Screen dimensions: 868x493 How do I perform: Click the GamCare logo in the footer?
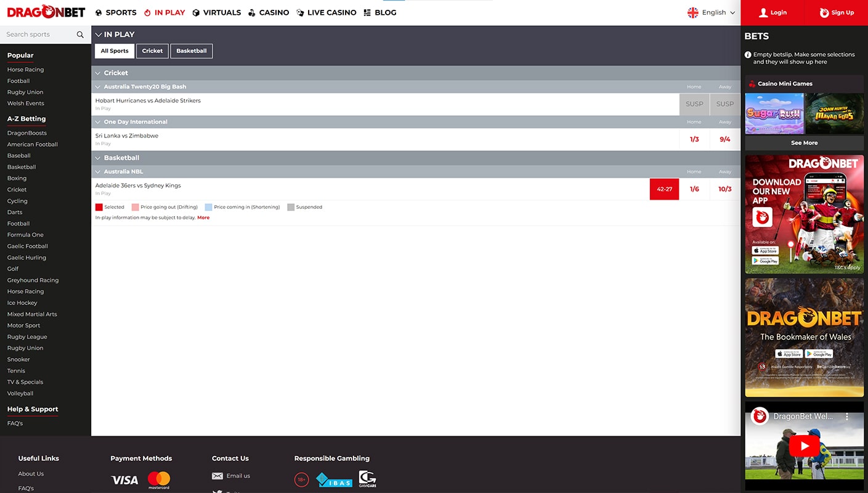tap(368, 479)
